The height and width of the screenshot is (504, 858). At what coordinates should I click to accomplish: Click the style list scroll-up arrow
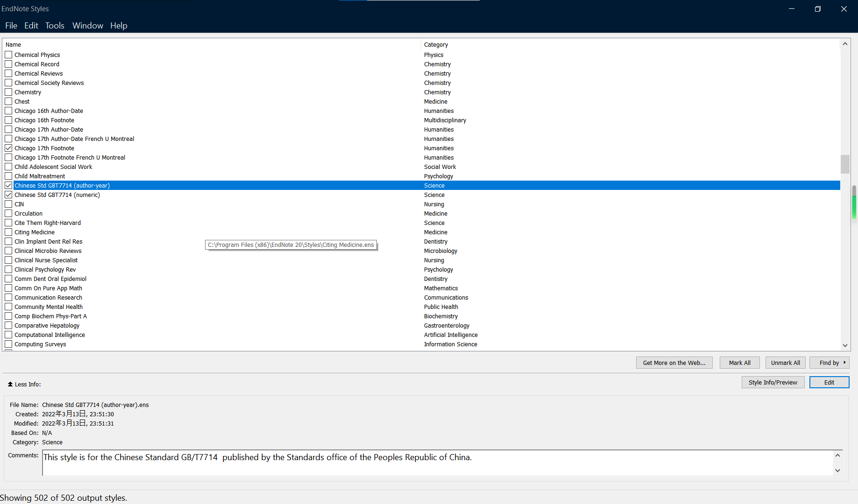click(845, 44)
